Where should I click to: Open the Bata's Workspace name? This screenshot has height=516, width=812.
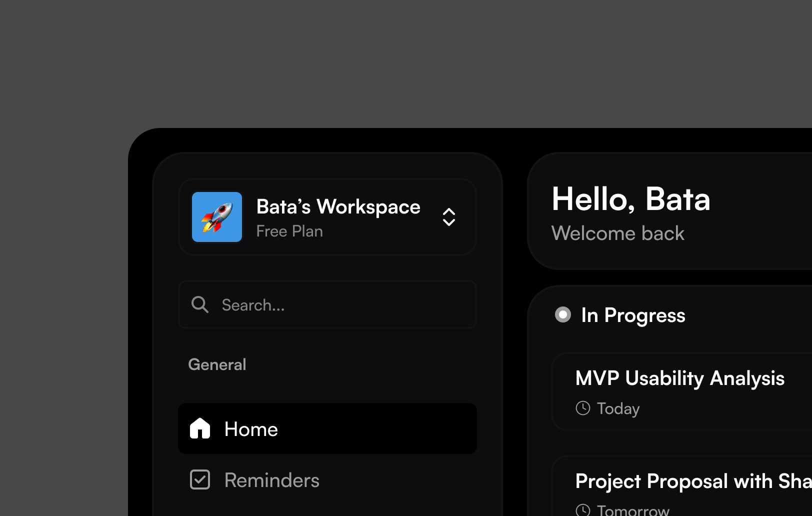tap(338, 207)
